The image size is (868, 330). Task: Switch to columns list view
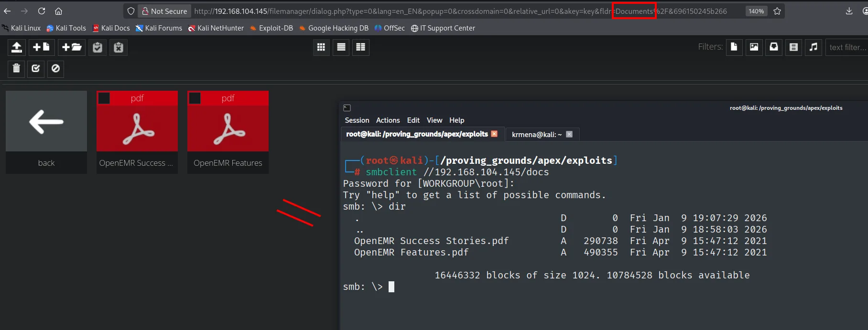(x=361, y=47)
